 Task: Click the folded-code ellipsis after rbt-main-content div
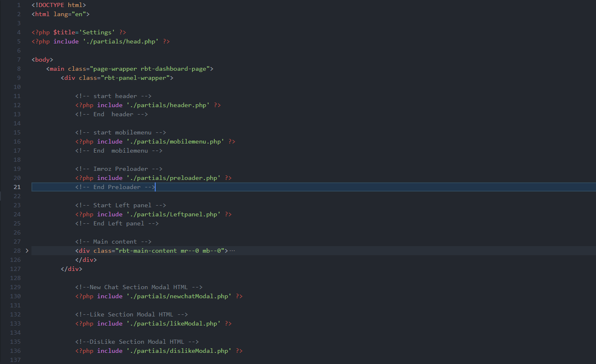point(232,251)
